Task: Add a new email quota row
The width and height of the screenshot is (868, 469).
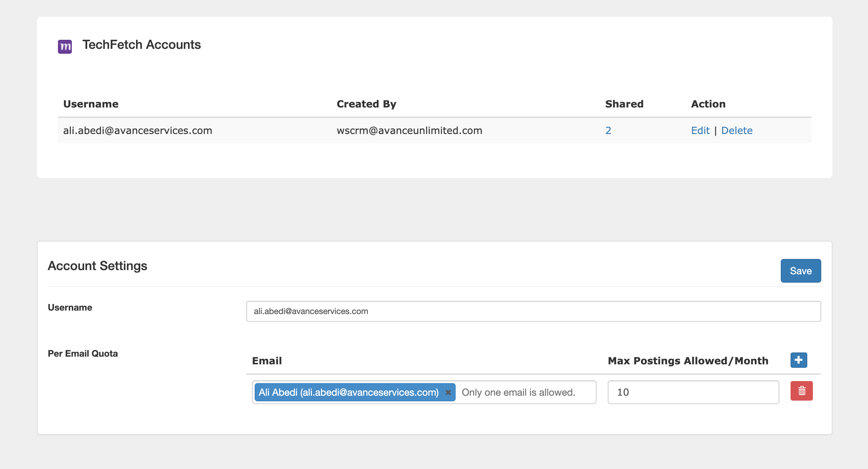Action: click(799, 360)
